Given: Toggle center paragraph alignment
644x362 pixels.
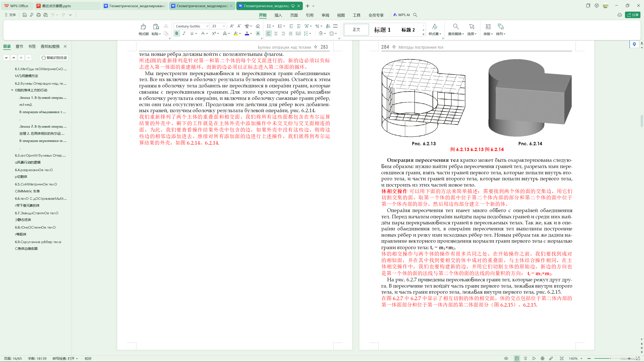Looking at the screenshot, I should [276, 33].
